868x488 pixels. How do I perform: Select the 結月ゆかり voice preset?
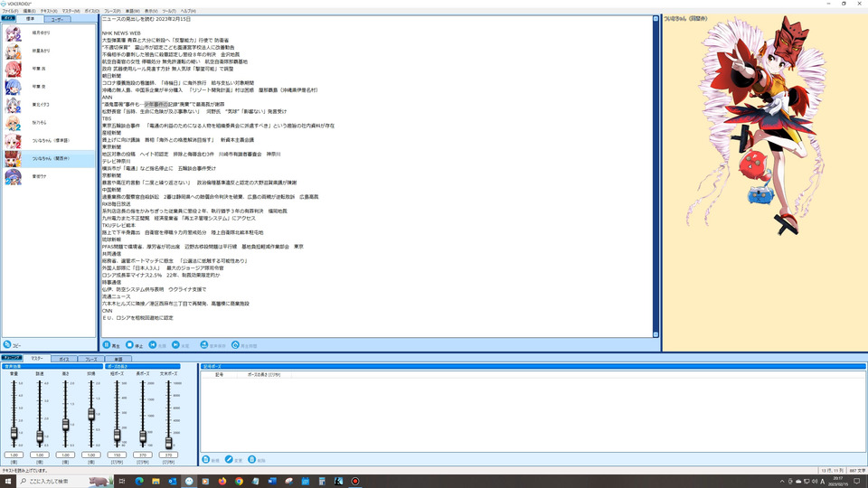coord(49,33)
